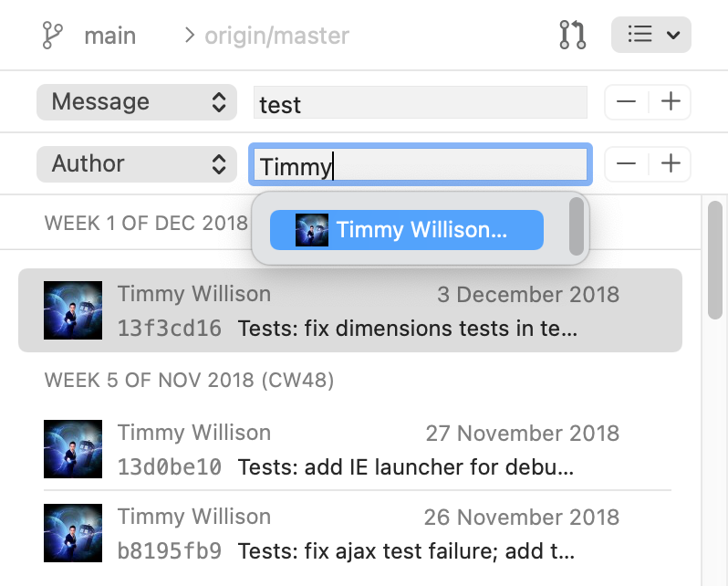Click avatar of the 3 December commit
This screenshot has width=728, height=586.
click(x=73, y=310)
